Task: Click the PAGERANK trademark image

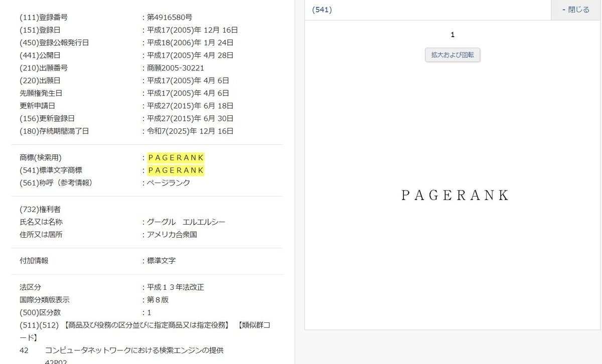Action: [455, 195]
